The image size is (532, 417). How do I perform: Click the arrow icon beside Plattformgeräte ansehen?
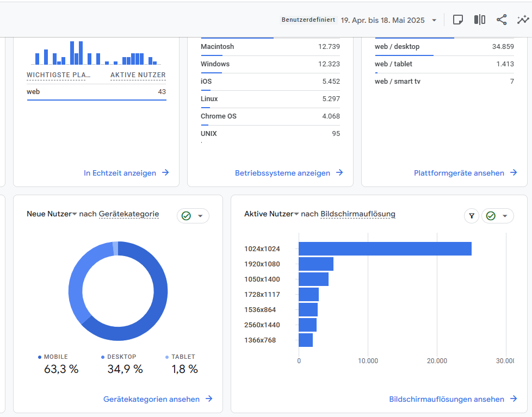click(514, 173)
